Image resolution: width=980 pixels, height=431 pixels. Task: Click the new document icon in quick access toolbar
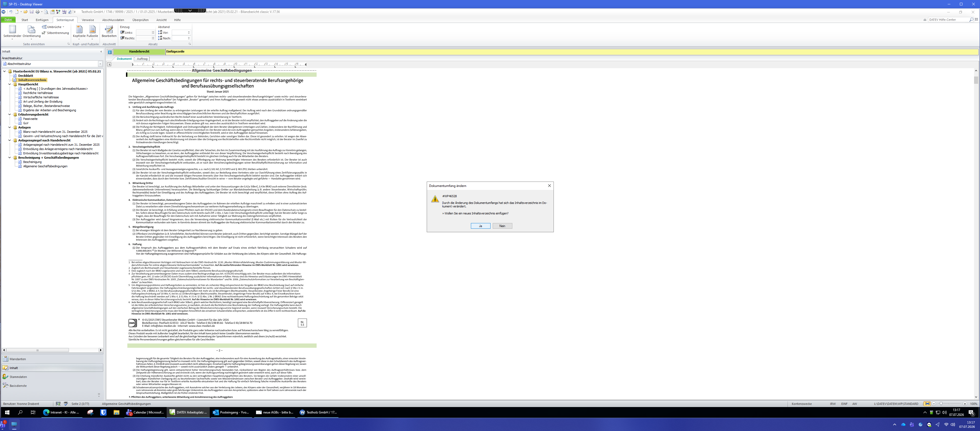16,12
